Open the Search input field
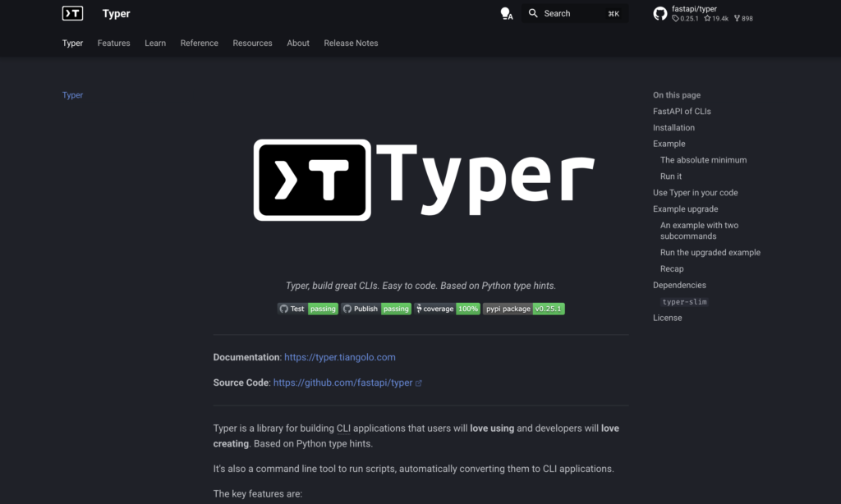 coord(574,13)
